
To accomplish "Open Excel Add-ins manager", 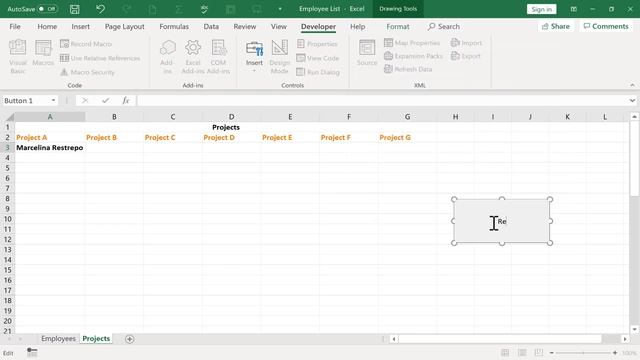I will coord(193,56).
